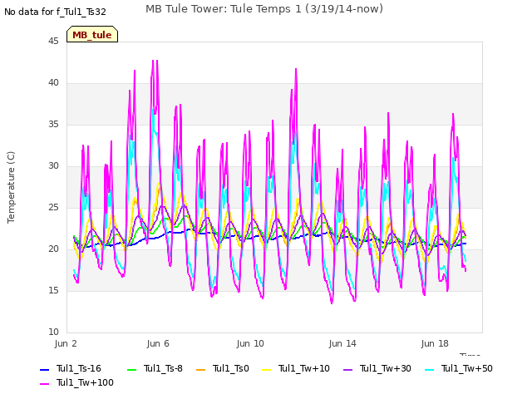532x399 pixels.
Task: Click the orange Tul1_Ts0 legend swatch
Action: coord(201,369)
